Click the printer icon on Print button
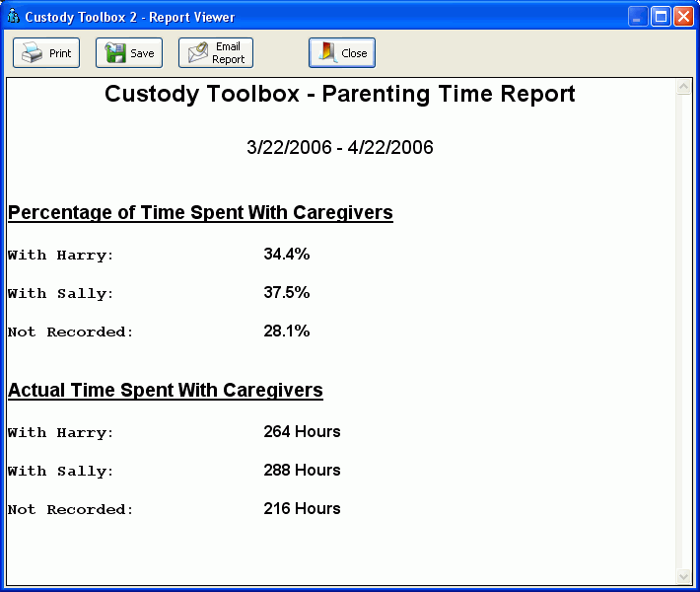700x592 pixels. tap(32, 53)
